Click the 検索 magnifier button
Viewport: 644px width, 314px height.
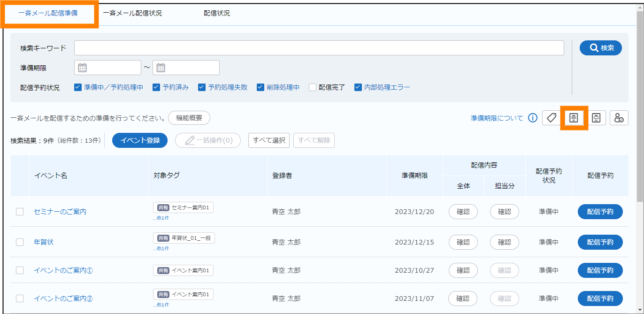tap(600, 48)
